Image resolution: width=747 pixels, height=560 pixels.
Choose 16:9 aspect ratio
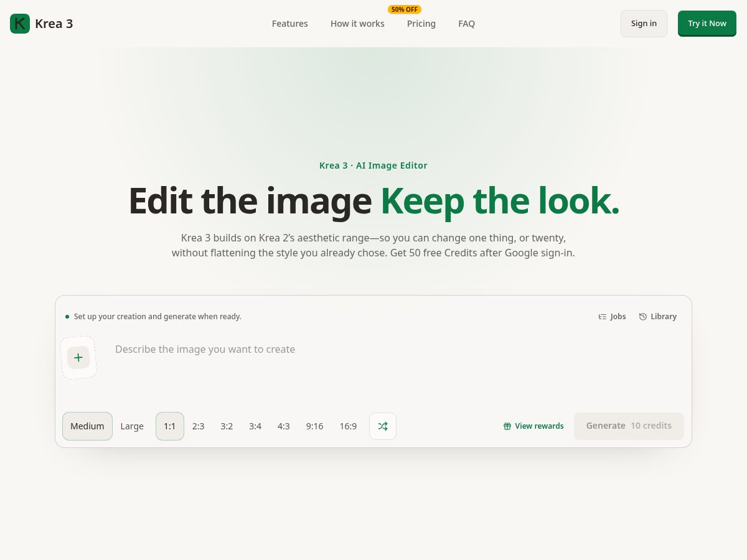click(348, 426)
